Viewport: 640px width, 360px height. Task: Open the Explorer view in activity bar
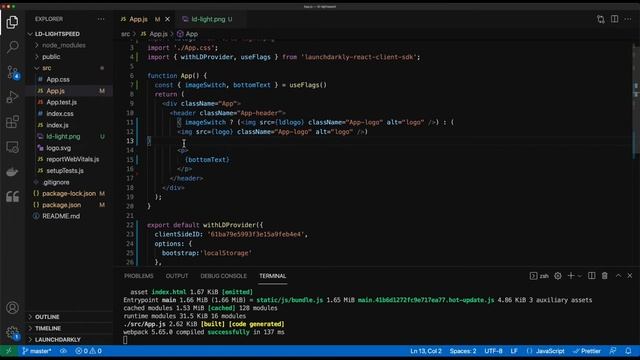pos(12,22)
